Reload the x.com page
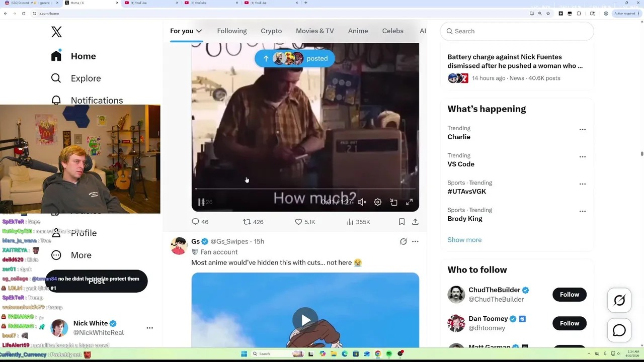The height and width of the screenshot is (362, 644). [x=23, y=14]
